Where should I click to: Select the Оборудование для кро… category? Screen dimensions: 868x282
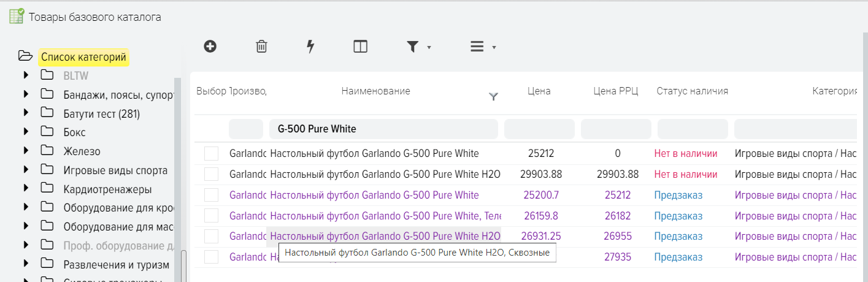[x=118, y=208]
